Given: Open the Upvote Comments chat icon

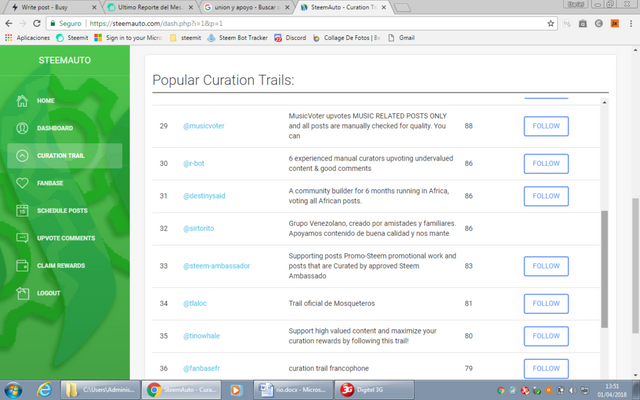Looking at the screenshot, I should click(22, 238).
